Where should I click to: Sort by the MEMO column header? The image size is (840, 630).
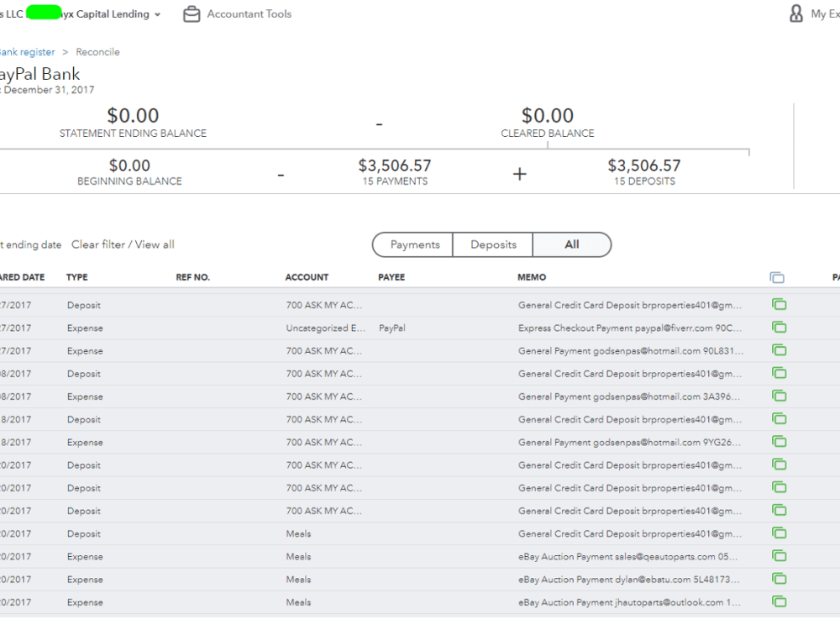(x=532, y=277)
